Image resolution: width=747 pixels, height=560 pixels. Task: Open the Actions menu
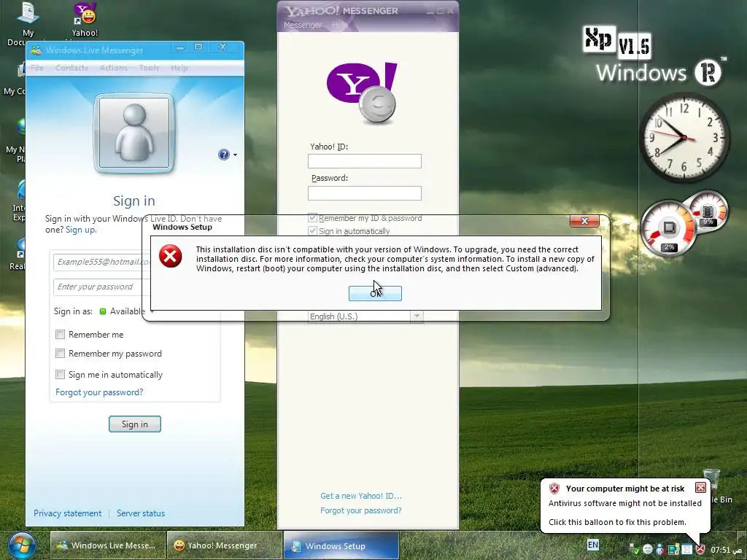click(x=113, y=68)
